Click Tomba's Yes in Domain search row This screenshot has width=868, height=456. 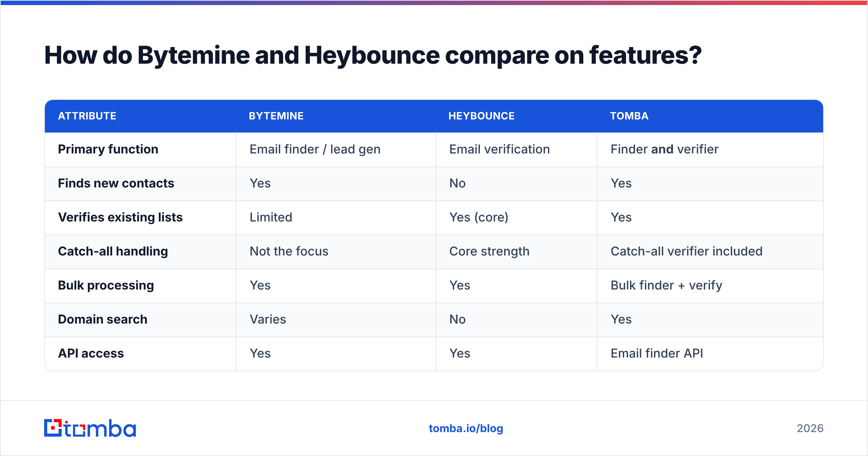[621, 319]
